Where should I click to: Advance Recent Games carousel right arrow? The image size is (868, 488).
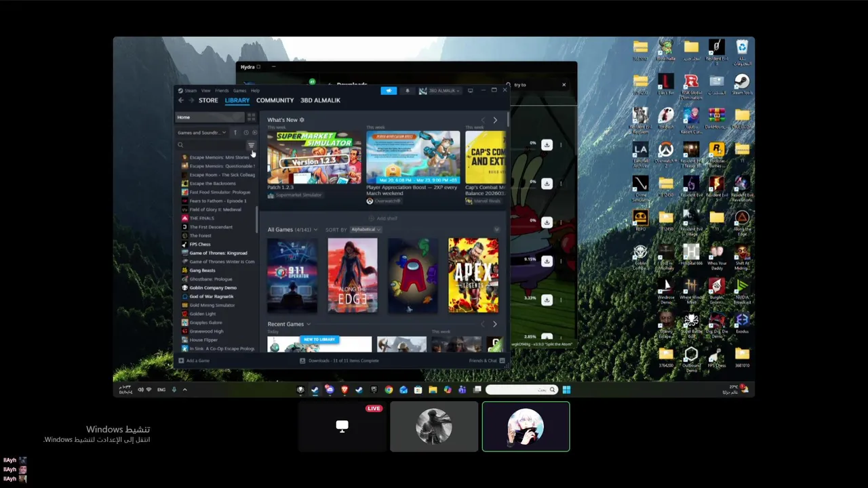[x=495, y=324]
